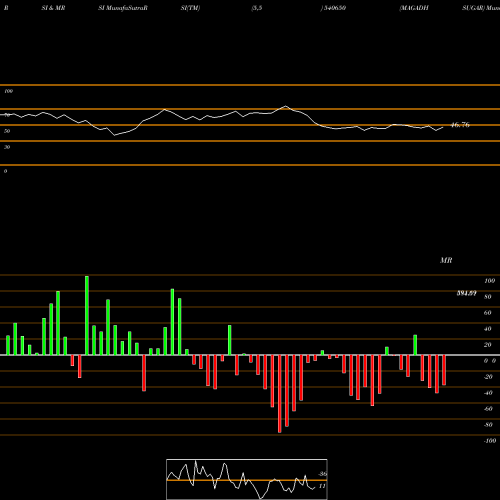Screen dimensions: 500x500
Task: Click the RSI current value "46.76"
Action: tap(460, 125)
